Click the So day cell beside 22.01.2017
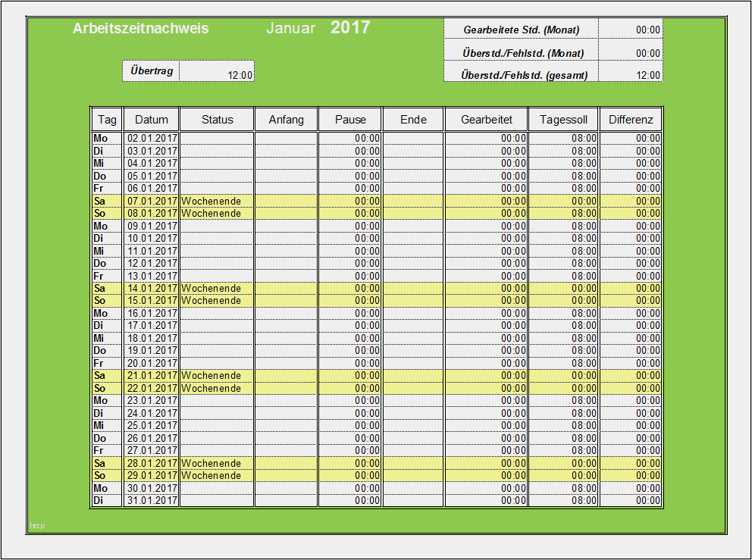752x560 pixels. [107, 388]
